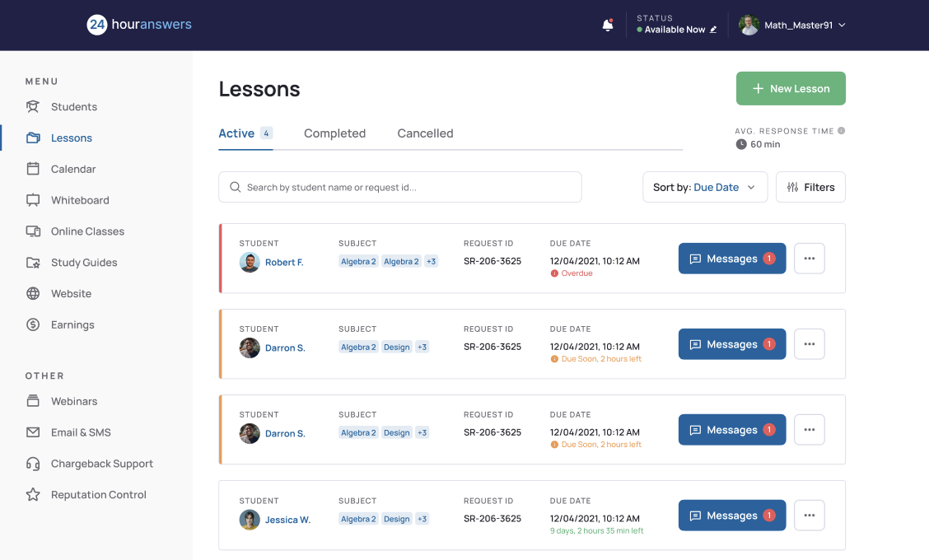This screenshot has height=560, width=929.
Task: Click the Lessons folder icon in sidebar
Action: coord(33,138)
